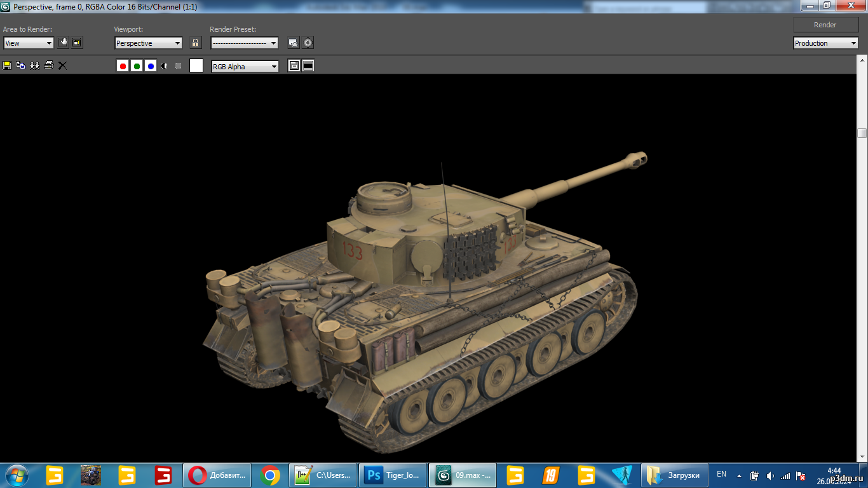
Task: Click the Save Image disk icon
Action: coord(7,65)
